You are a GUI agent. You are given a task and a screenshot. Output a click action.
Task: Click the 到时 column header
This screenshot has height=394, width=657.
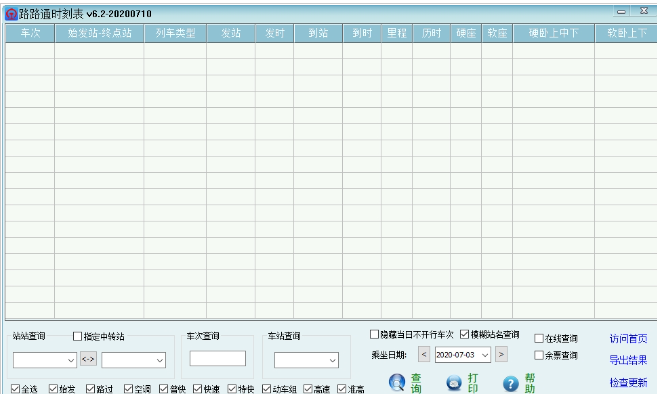(x=362, y=33)
